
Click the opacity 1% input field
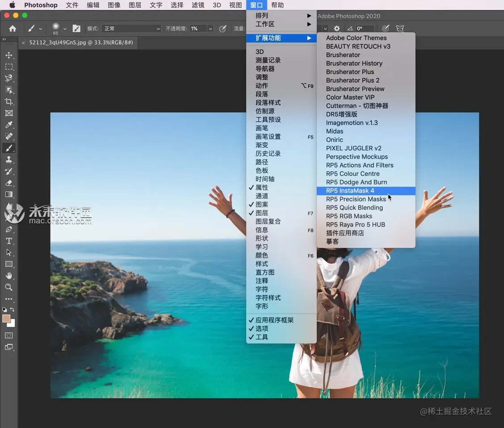(x=197, y=29)
